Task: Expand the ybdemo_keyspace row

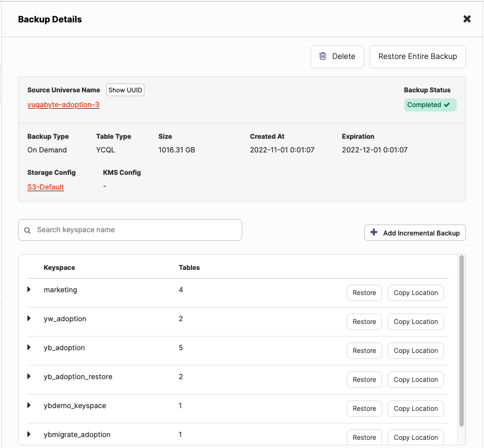Action: click(x=29, y=405)
